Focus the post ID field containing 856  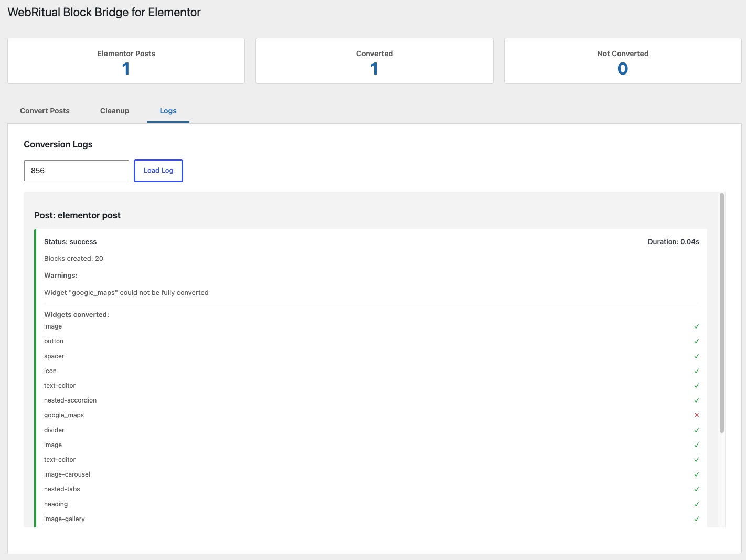tap(77, 171)
